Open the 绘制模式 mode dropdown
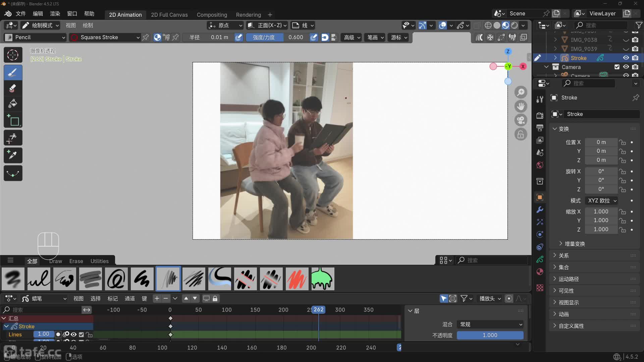The width and height of the screenshot is (644, 362). [41, 25]
